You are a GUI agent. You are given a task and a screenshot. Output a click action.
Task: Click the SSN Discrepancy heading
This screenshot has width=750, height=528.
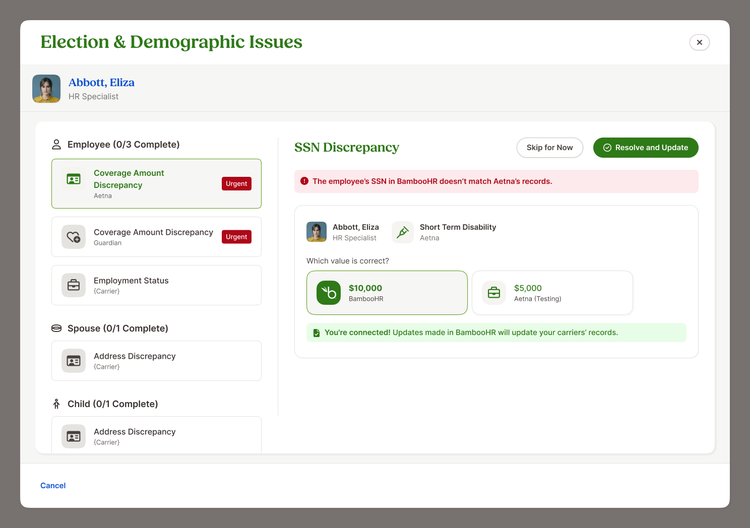pyautogui.click(x=347, y=147)
